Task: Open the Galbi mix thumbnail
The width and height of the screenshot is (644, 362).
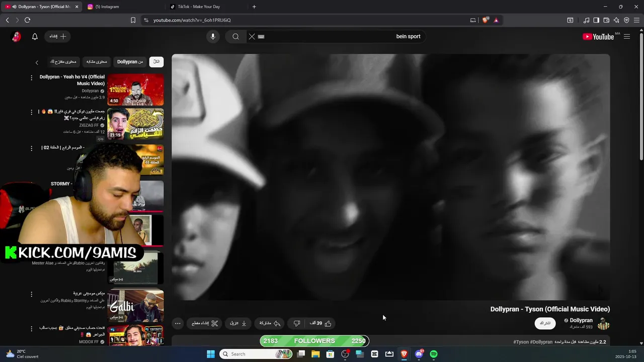Action: pyautogui.click(x=135, y=305)
